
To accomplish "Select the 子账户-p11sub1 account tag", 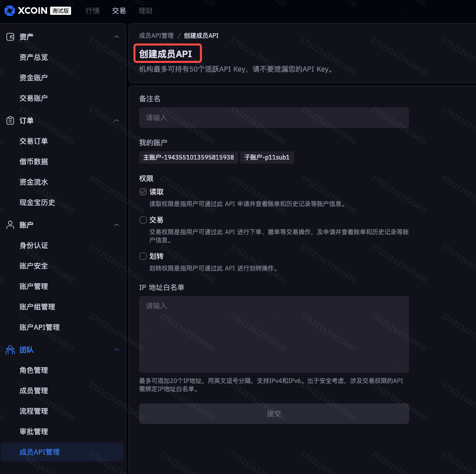I will (267, 157).
